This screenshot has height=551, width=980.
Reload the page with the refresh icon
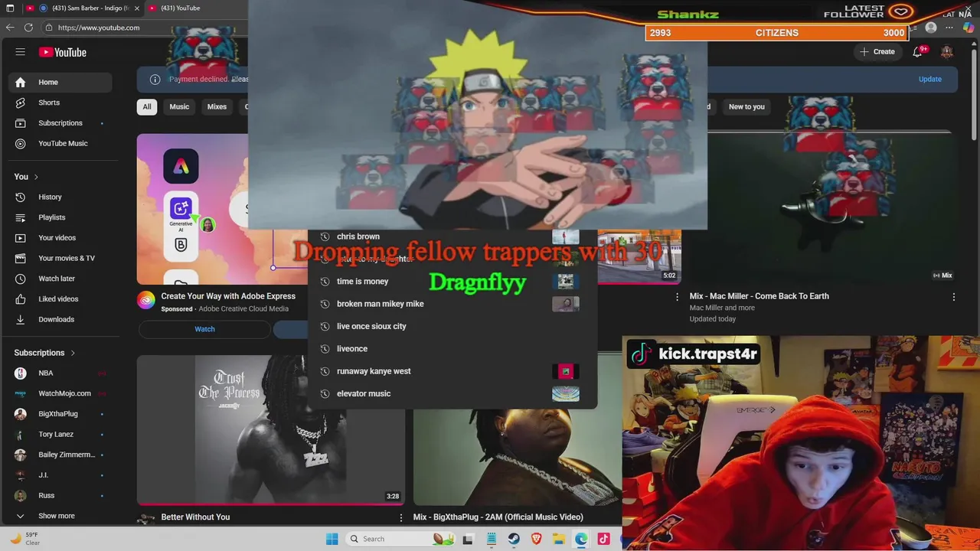click(28, 28)
